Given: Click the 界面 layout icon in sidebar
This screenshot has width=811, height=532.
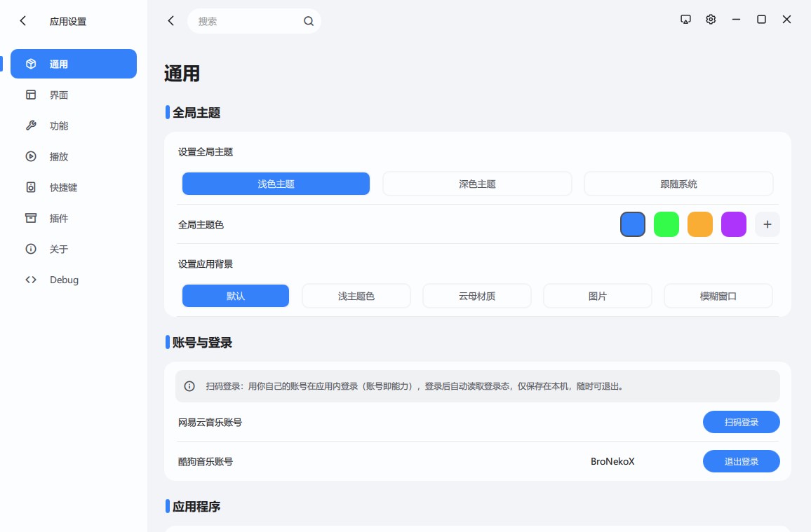Looking at the screenshot, I should [31, 95].
